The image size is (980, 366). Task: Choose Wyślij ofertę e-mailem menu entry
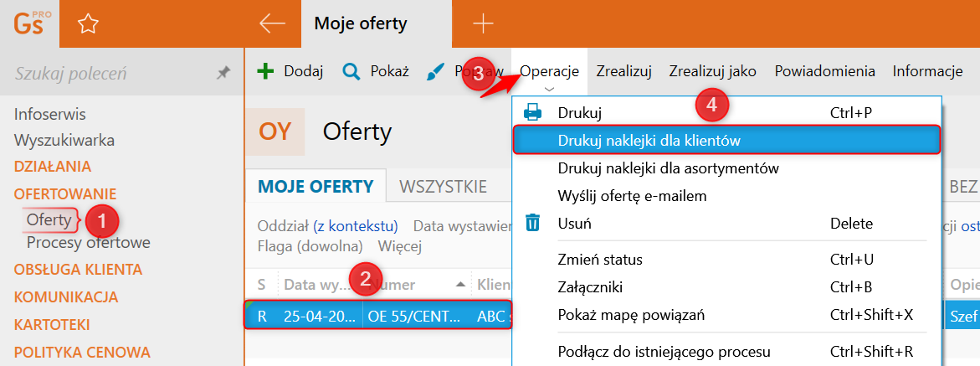click(632, 196)
